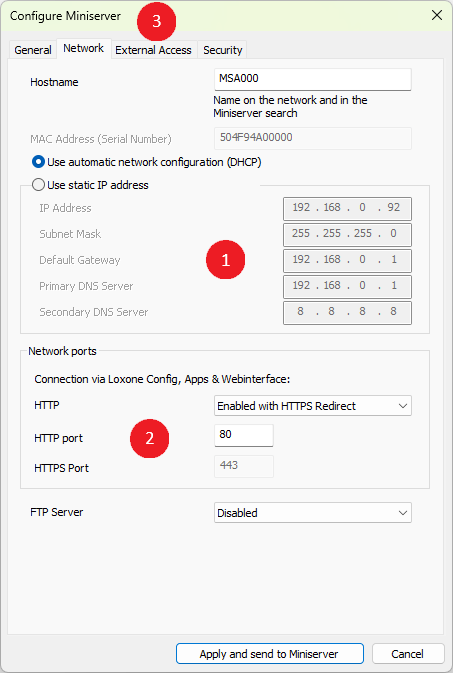Open the HTTP mode dropdown
The image size is (453, 673).
tap(313, 406)
